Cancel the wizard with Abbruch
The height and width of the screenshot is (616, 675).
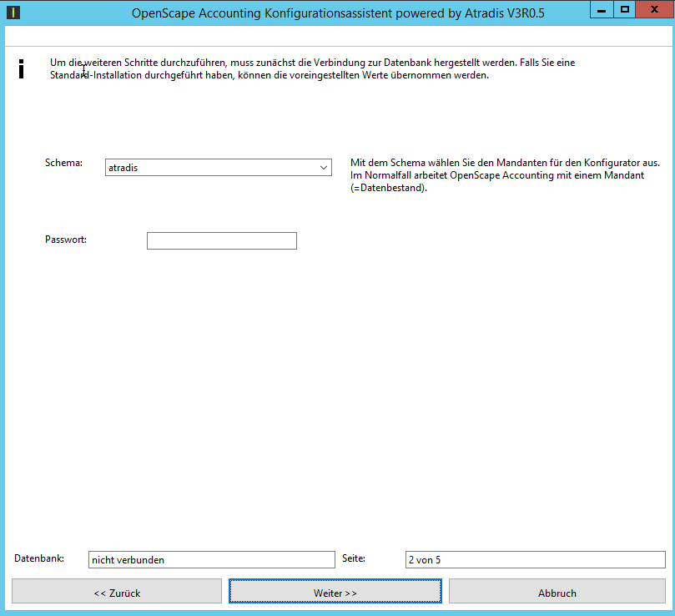(557, 591)
